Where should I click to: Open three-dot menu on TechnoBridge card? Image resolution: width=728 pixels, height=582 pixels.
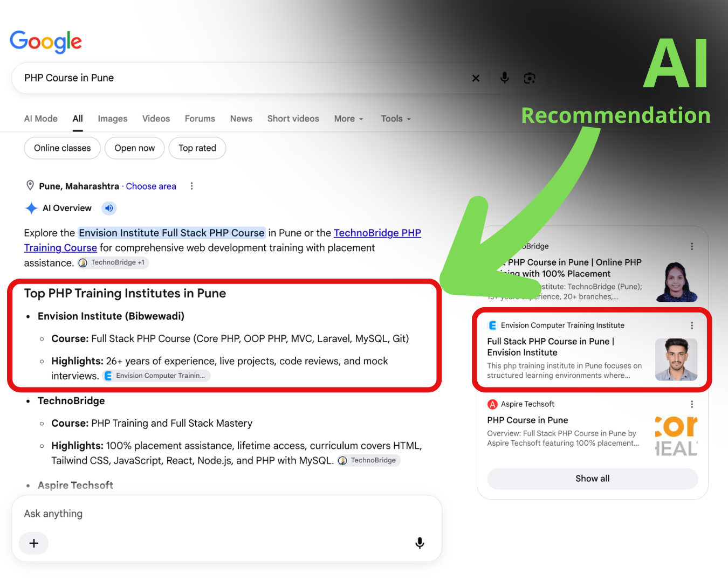pos(692,246)
